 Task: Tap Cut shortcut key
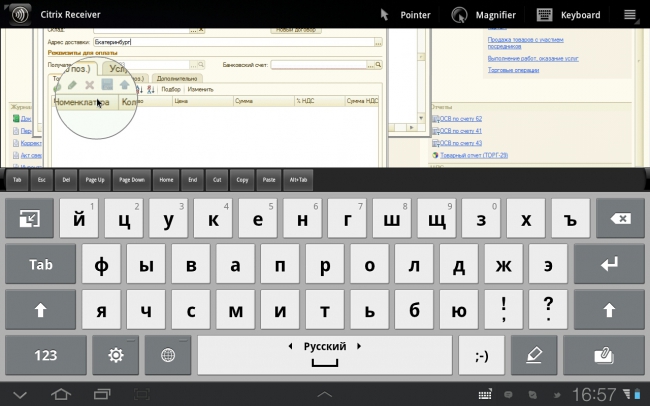click(217, 180)
